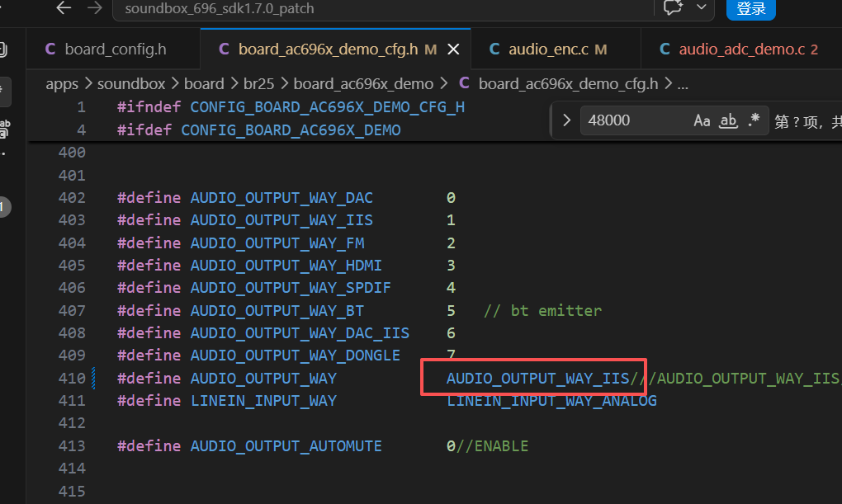Viewport: 842px width, 504px height.
Task: Switch to the audio_adc_demo.c tab
Action: click(x=741, y=49)
